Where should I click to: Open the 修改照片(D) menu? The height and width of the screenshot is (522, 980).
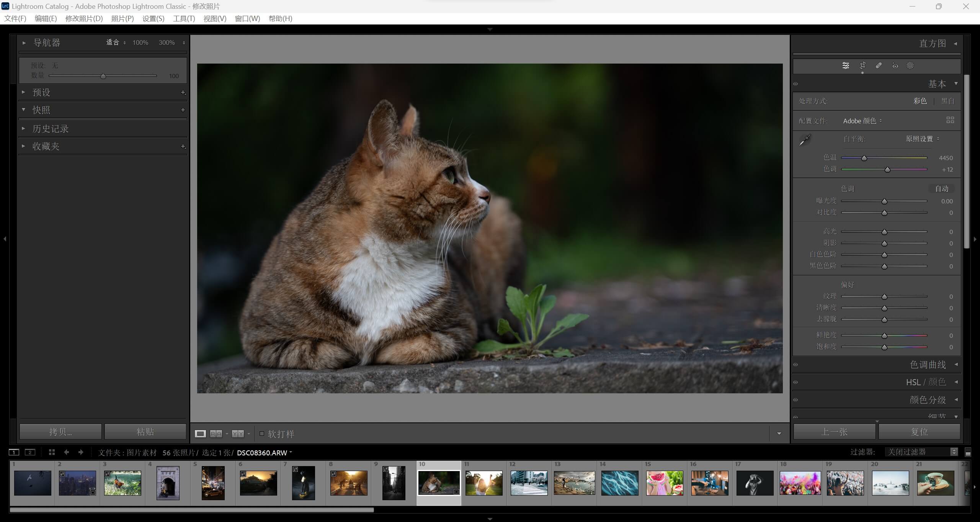tap(84, 18)
